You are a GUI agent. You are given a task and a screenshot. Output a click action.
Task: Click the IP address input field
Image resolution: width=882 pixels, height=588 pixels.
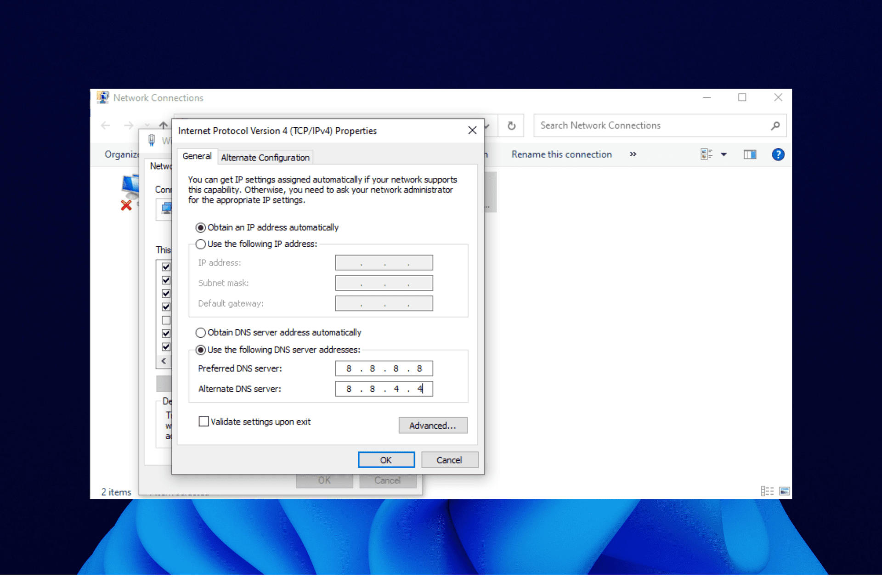tap(384, 262)
